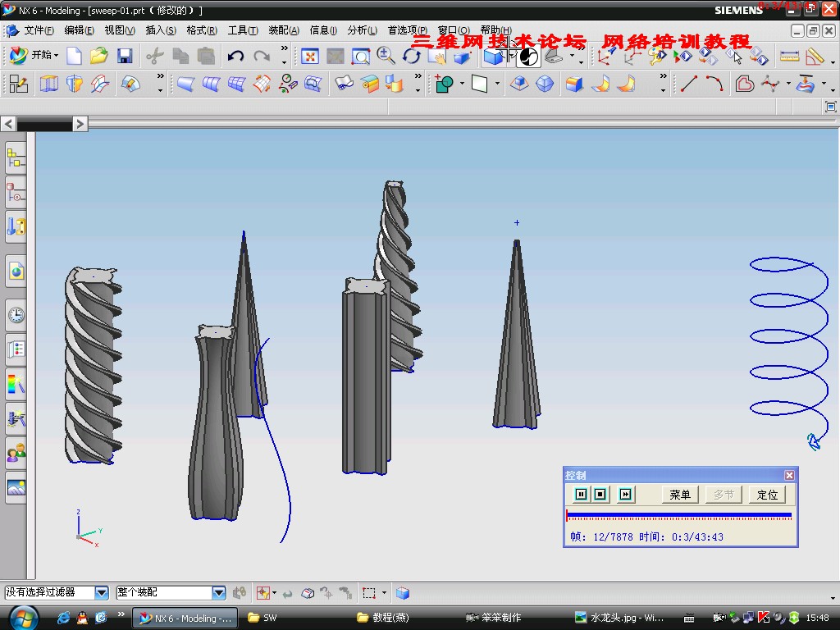Open the Assembly Navigator sidebar icon
This screenshot has width=840, height=630.
[x=16, y=158]
